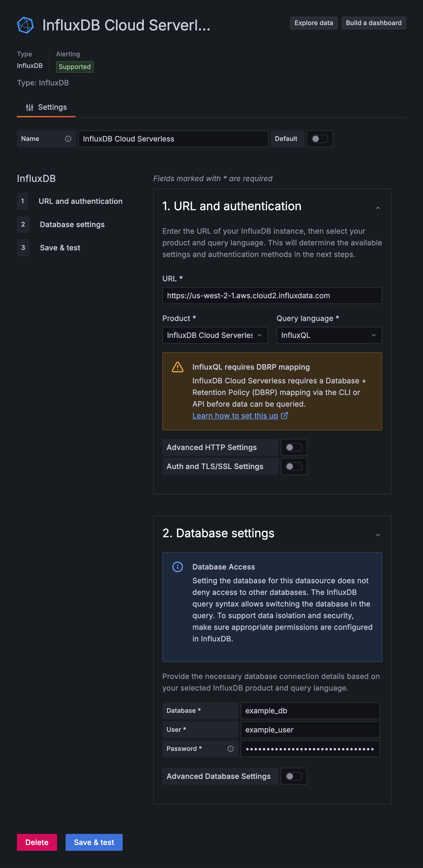
Task: Click the Explore data button
Action: (314, 23)
